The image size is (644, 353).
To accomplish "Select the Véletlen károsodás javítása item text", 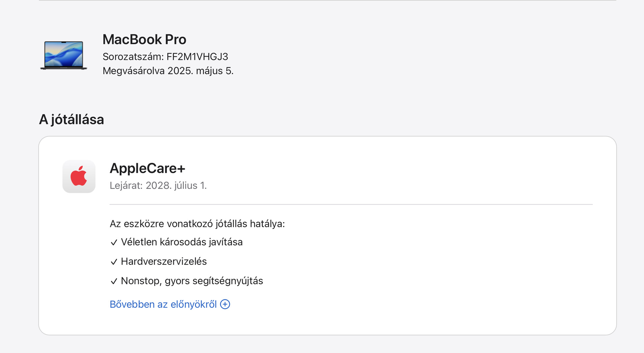I will [x=182, y=242].
